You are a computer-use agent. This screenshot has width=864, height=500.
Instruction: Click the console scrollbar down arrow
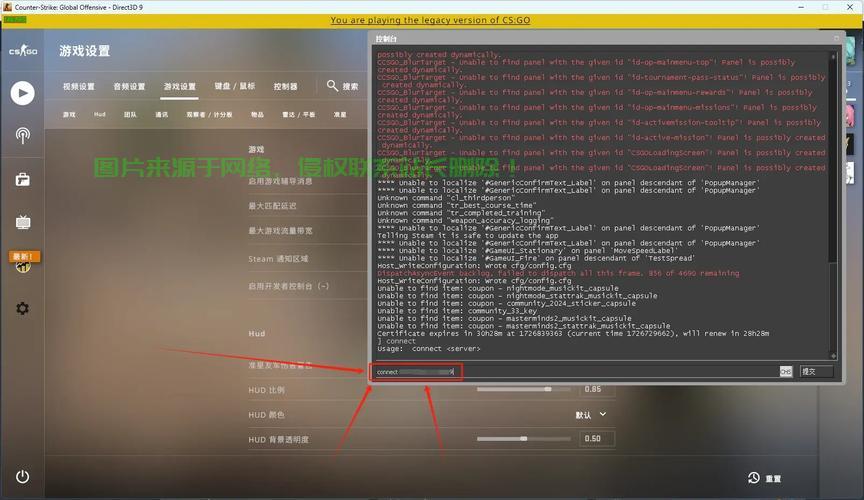[833, 356]
